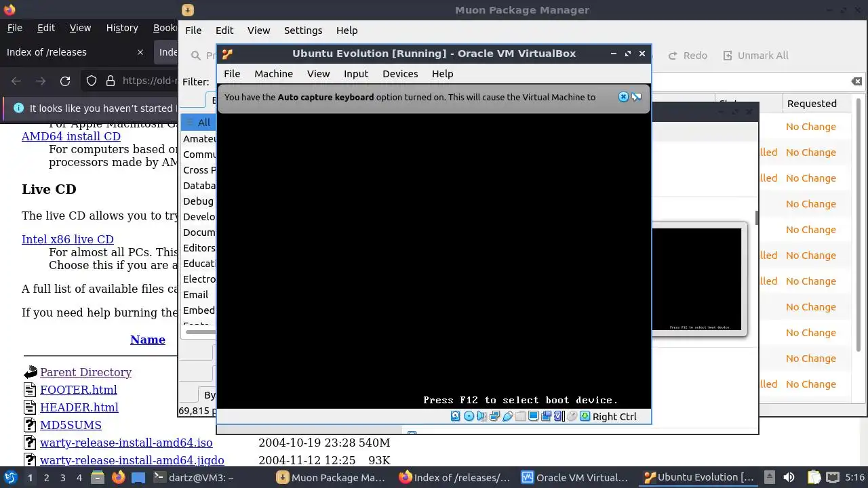The width and height of the screenshot is (868, 488).
Task: Click the CPU virtualization status icon
Action: (x=559, y=416)
